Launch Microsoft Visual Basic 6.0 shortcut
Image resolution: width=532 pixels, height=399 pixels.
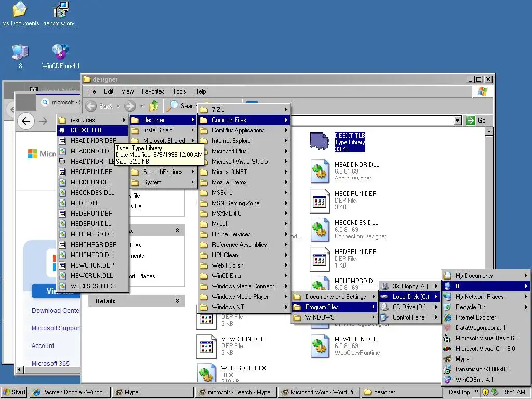click(x=486, y=338)
